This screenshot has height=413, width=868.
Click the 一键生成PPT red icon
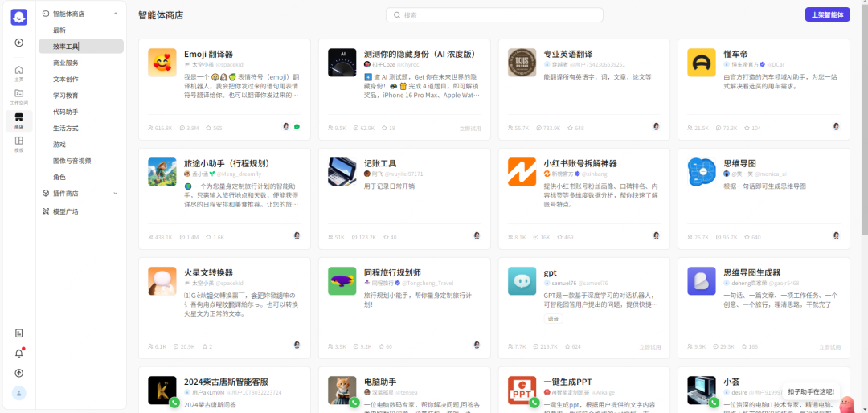(522, 391)
